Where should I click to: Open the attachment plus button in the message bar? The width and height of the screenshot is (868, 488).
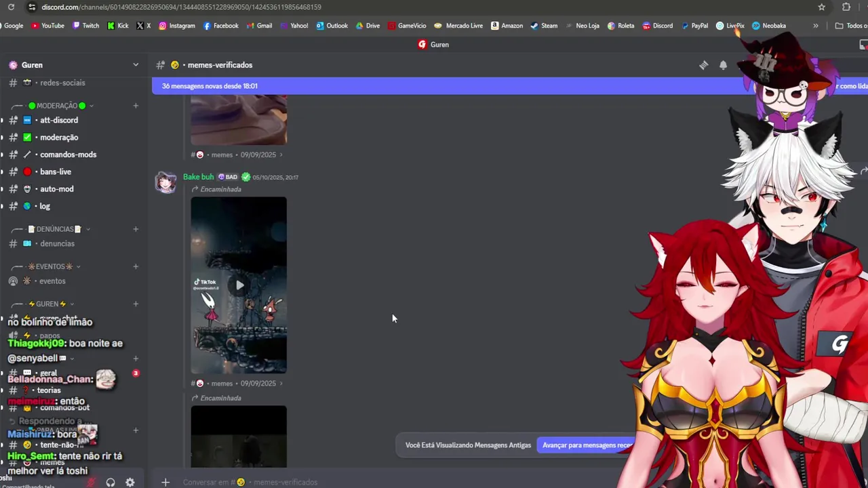pyautogui.click(x=165, y=482)
